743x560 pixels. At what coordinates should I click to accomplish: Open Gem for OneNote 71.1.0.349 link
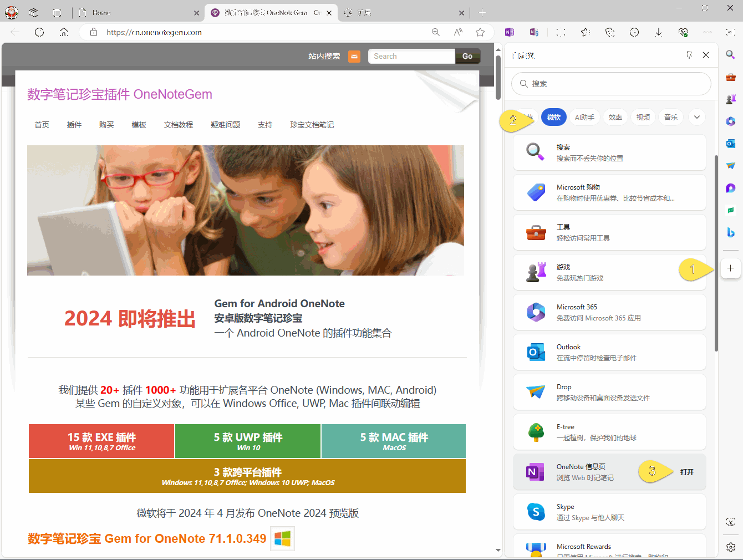tap(147, 538)
